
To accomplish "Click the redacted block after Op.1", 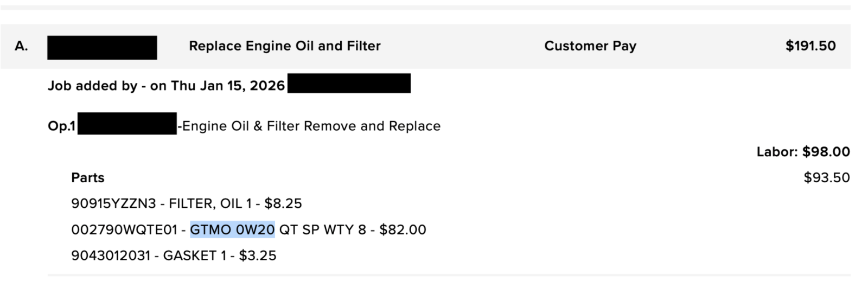I will click(127, 124).
